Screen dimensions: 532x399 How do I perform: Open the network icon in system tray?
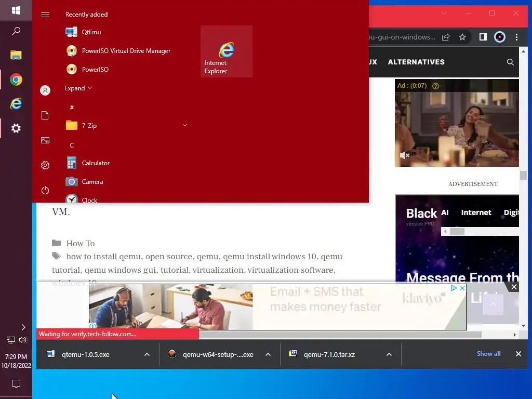(10, 340)
